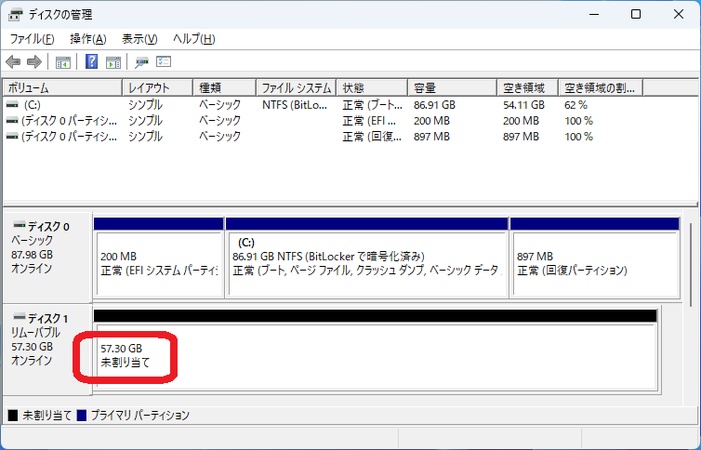
Task: Select the 200 MB capacity cell
Action: 431,121
